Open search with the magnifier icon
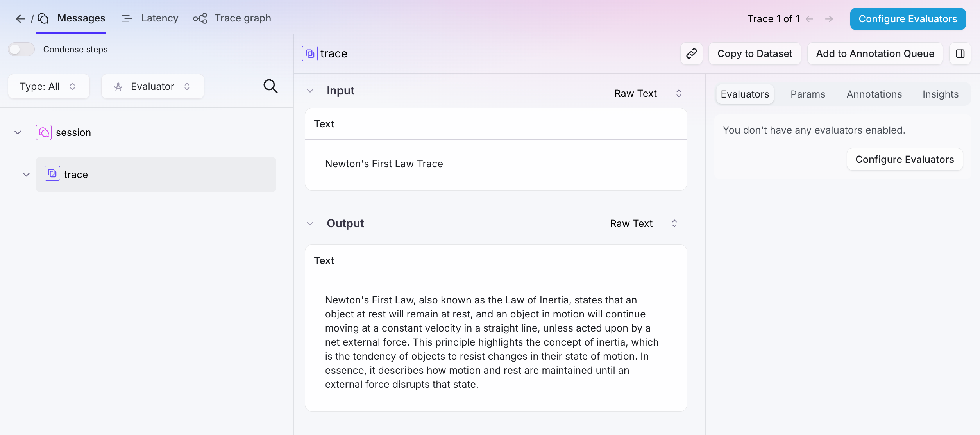The height and width of the screenshot is (435, 980). [270, 86]
